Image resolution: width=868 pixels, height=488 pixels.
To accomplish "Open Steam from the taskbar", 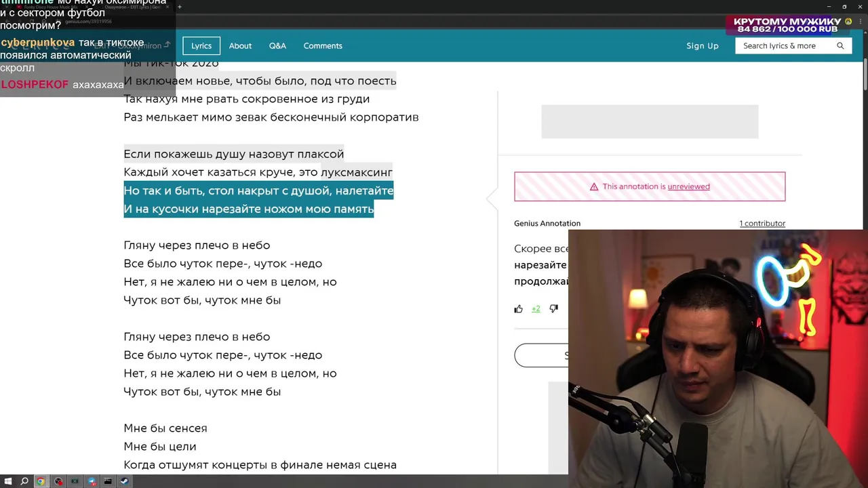I will tap(125, 481).
